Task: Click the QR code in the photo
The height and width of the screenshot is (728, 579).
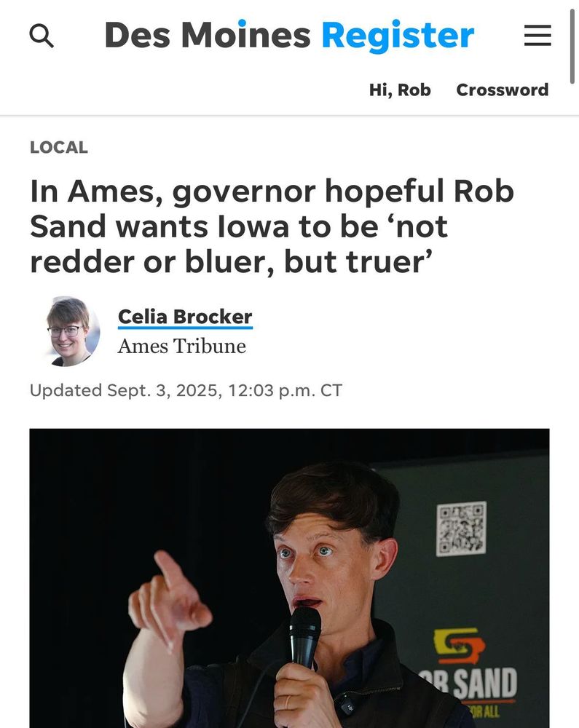Action: pos(461,529)
